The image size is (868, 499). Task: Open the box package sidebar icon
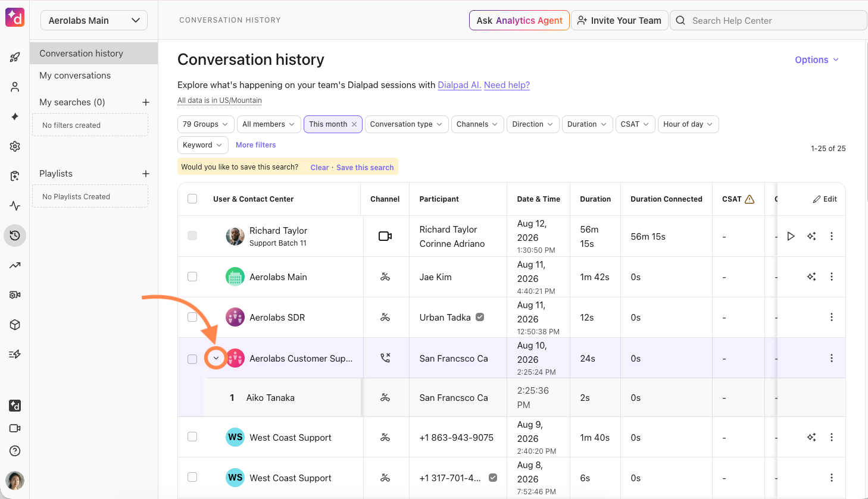coord(15,325)
